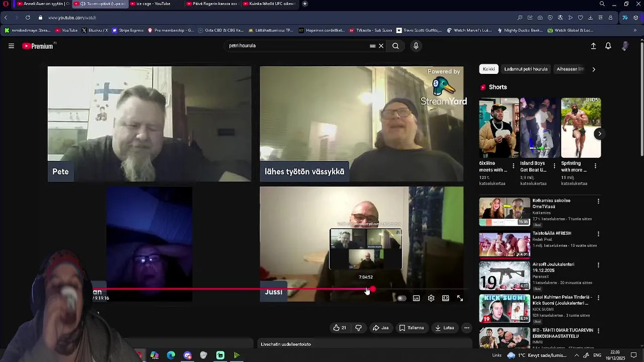Open the Discord taskbar icon
This screenshot has width=644, height=362.
[x=188, y=355]
